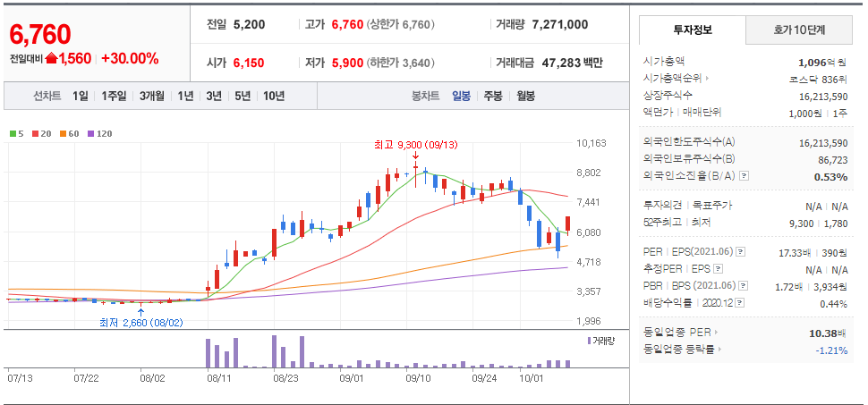Image resolution: width=868 pixels, height=405 pixels.
Task: Open the 동일업종 등락률 link
Action: tap(681, 349)
